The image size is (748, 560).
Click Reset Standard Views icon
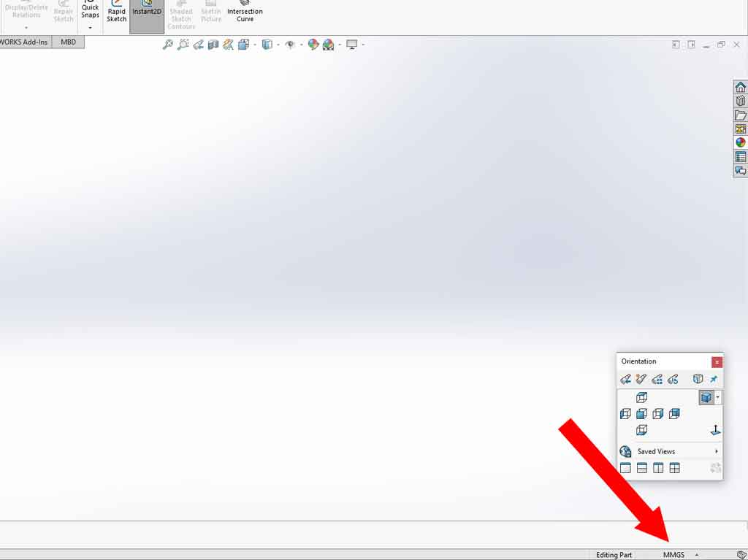[673, 379]
